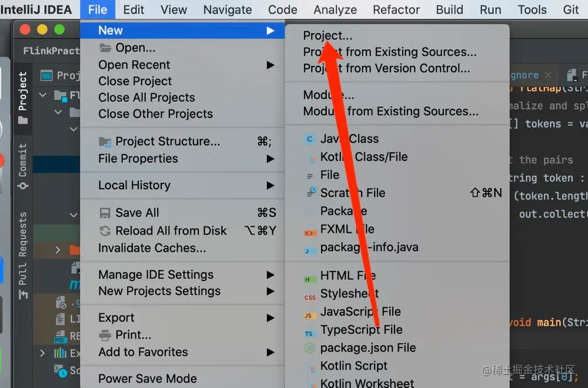The height and width of the screenshot is (388, 588).
Task: Open the Tools menu
Action: (532, 9)
